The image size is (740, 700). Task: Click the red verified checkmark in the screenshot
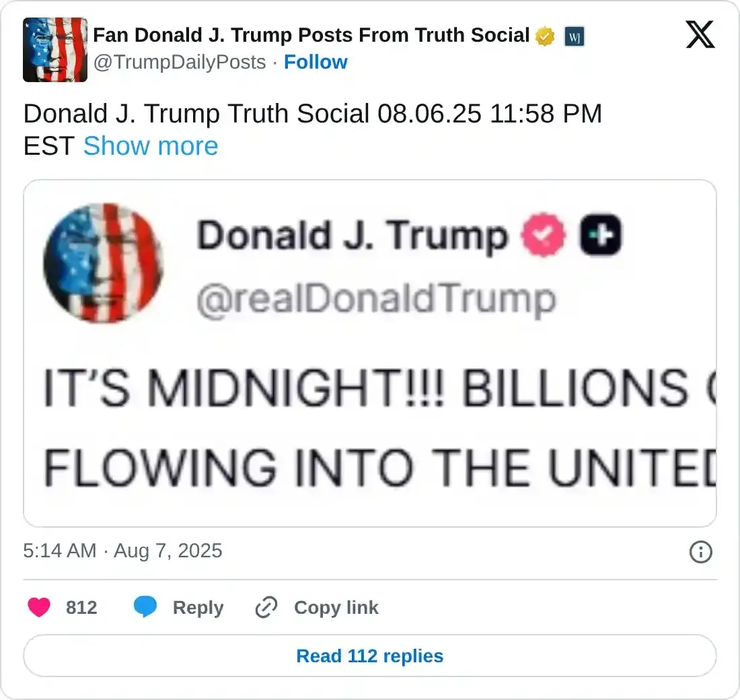pyautogui.click(x=544, y=236)
